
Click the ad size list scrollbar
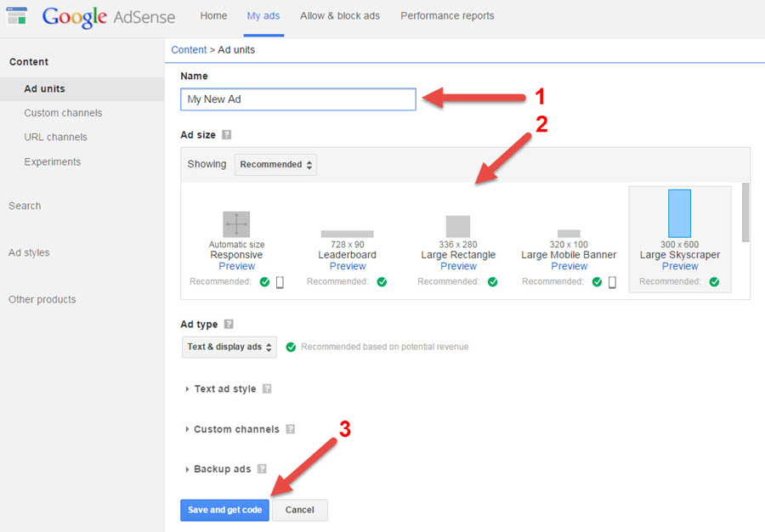(745, 212)
